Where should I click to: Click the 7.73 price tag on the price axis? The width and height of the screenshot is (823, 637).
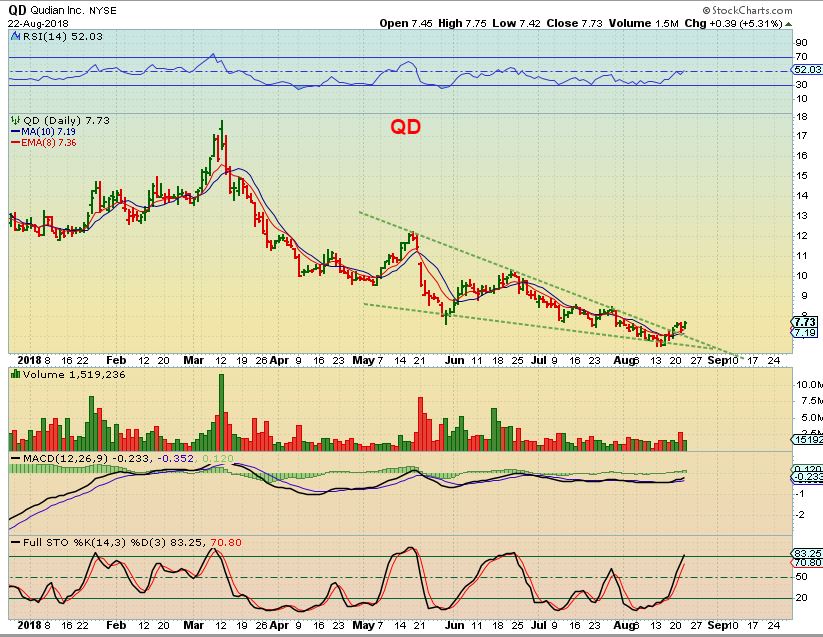click(x=805, y=322)
